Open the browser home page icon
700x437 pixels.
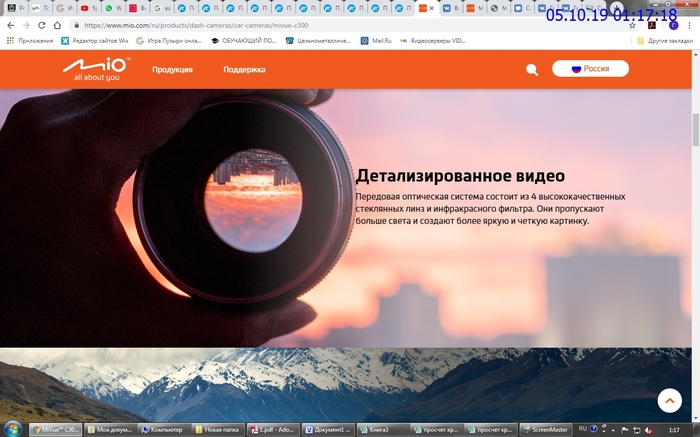coord(58,25)
